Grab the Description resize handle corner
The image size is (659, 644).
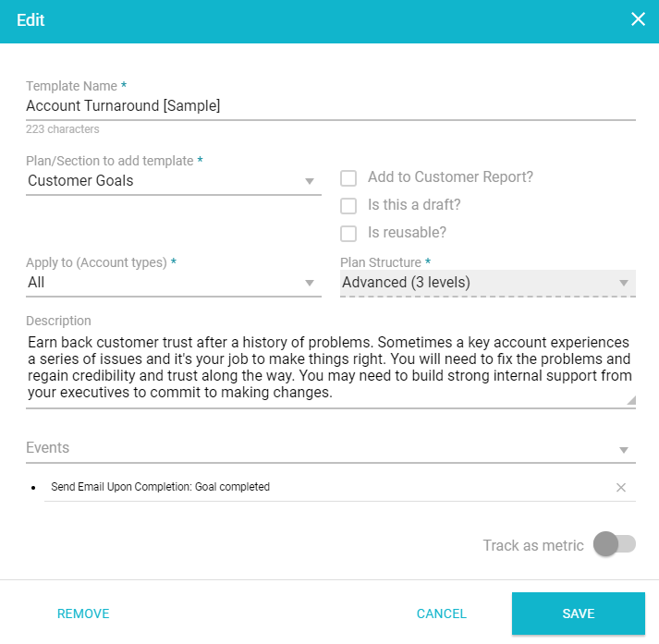pyautogui.click(x=631, y=400)
